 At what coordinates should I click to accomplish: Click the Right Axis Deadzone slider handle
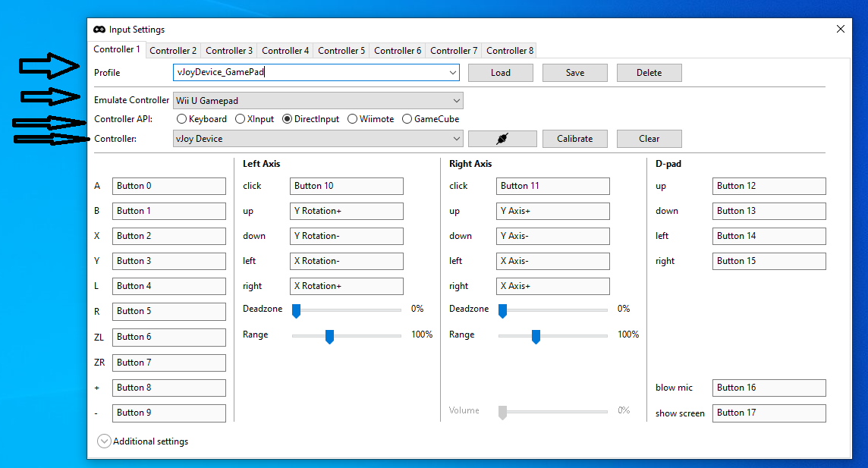(502, 311)
